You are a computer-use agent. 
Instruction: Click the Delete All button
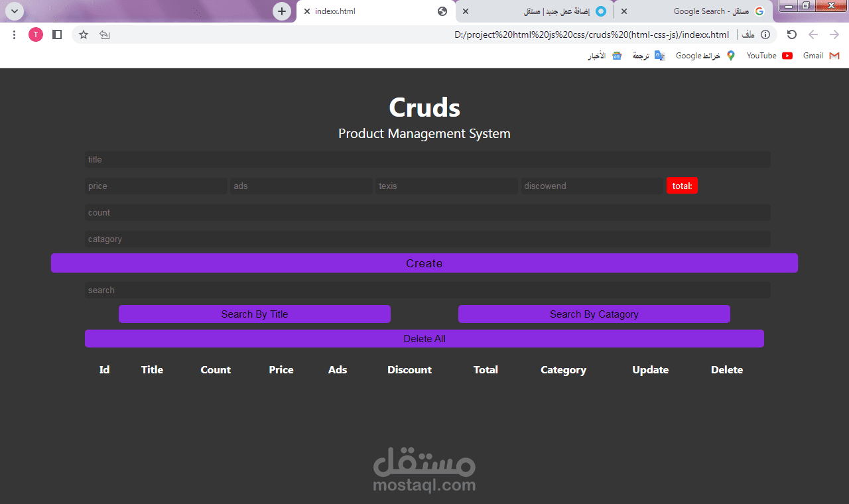pyautogui.click(x=424, y=338)
